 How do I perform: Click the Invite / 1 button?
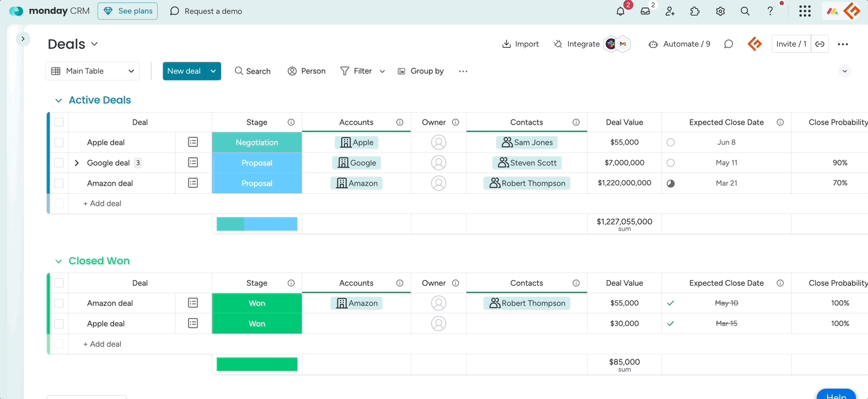click(x=791, y=44)
